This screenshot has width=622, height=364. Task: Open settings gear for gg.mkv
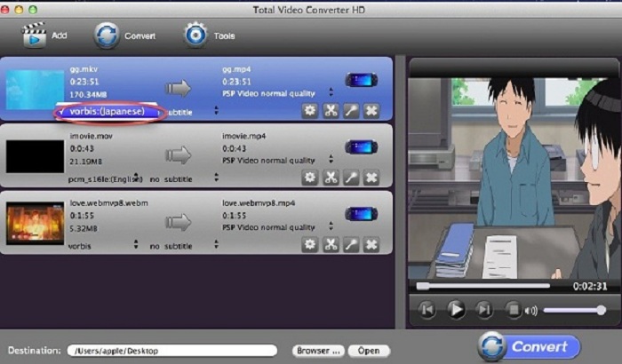click(309, 111)
